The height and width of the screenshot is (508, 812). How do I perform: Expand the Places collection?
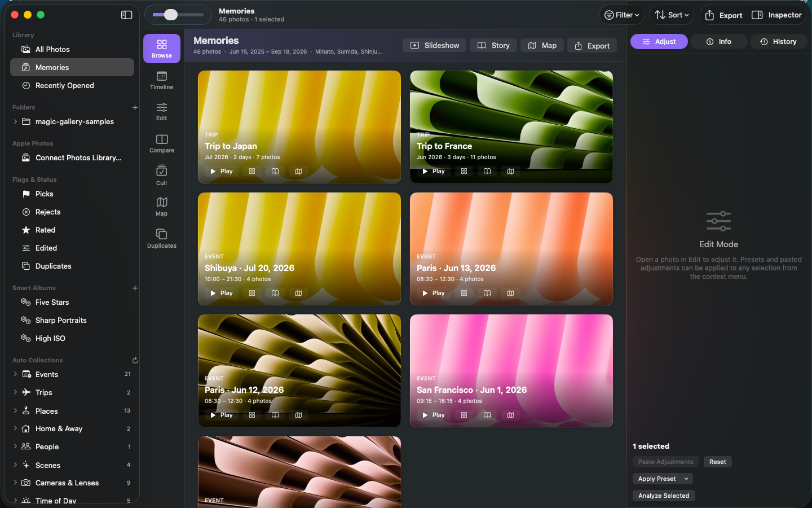tap(15, 411)
